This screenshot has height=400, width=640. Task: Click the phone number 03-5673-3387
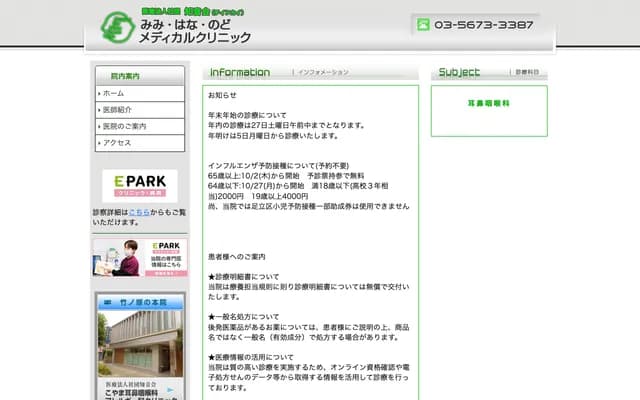coord(484,25)
